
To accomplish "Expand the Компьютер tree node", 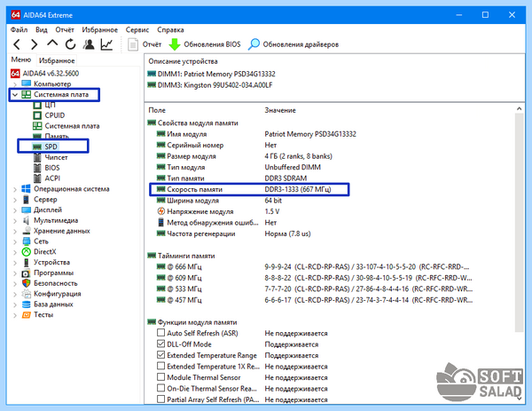I will pyautogui.click(x=15, y=84).
